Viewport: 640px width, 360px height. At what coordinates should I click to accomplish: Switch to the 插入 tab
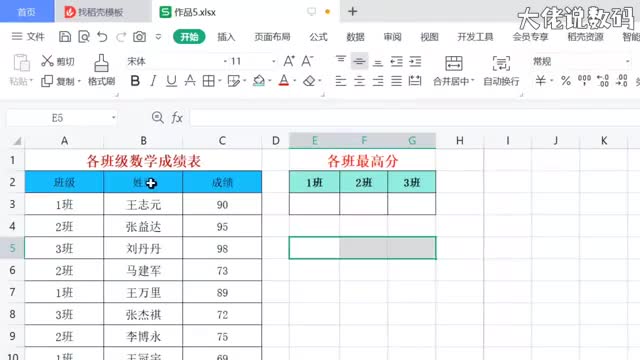(x=226, y=37)
